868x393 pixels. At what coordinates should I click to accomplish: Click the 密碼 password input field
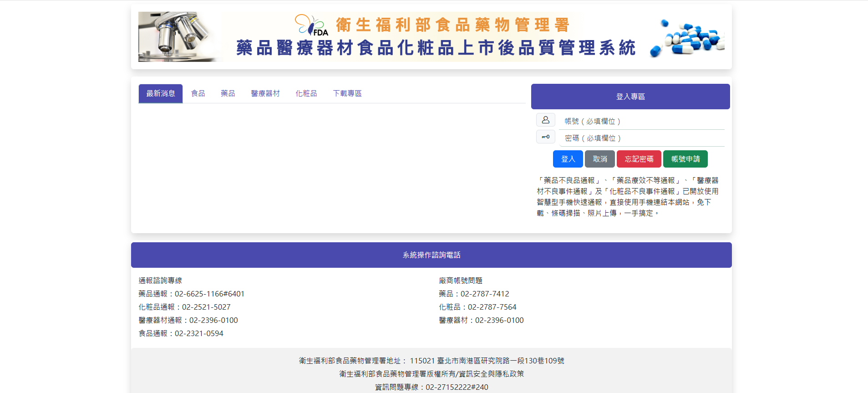(642, 138)
